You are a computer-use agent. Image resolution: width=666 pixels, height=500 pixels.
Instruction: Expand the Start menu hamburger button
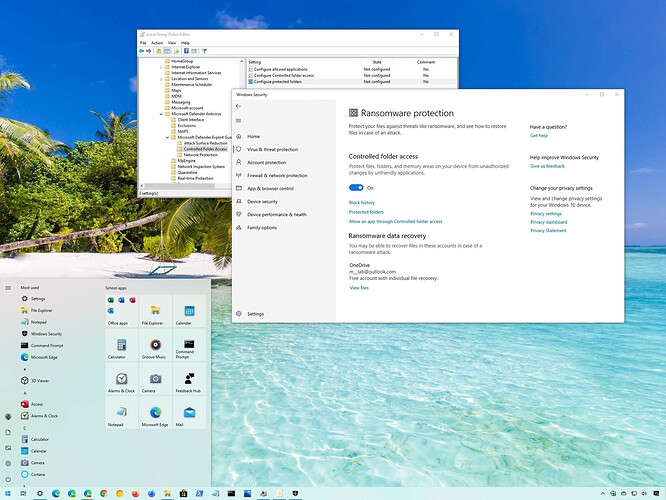tap(9, 288)
